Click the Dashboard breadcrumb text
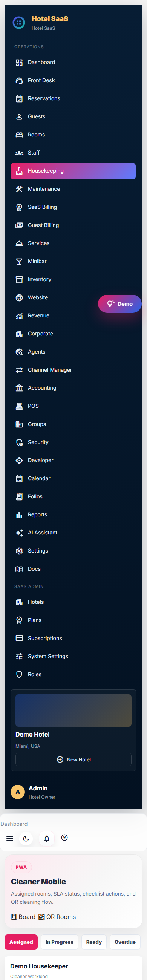The width and height of the screenshot is (147, 980). 14,824
